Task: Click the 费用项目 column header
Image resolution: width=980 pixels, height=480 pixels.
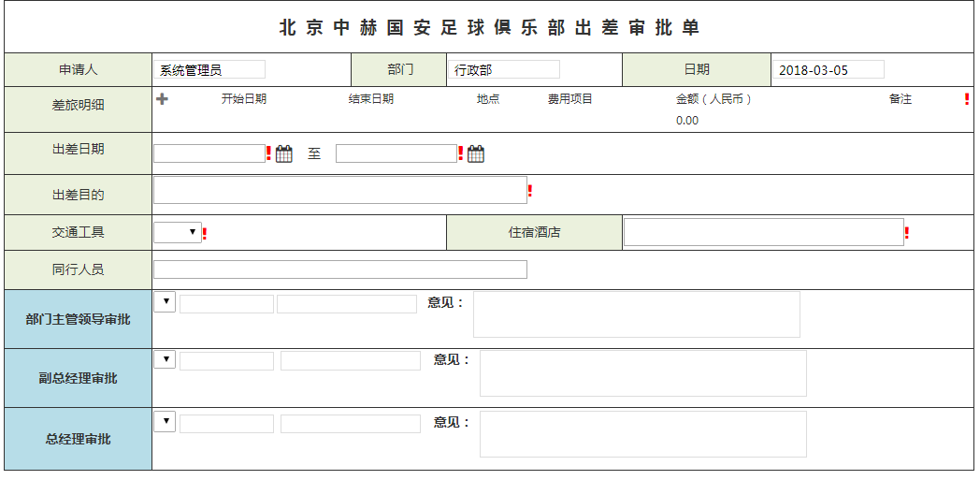Action: tap(570, 99)
